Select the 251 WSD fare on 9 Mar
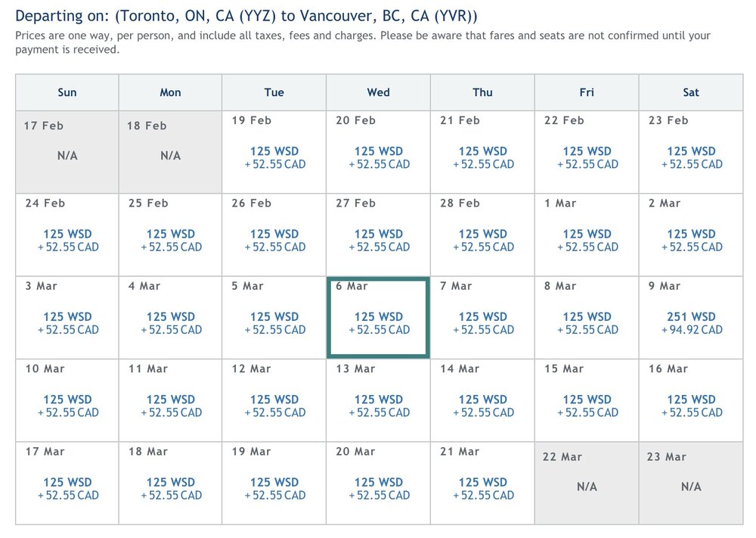756x538 pixels. click(x=691, y=323)
